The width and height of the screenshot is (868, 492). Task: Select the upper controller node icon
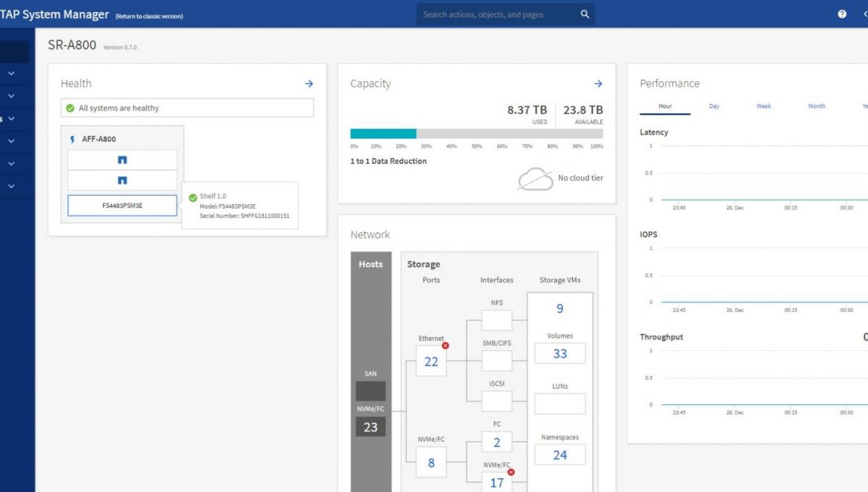pyautogui.click(x=122, y=160)
